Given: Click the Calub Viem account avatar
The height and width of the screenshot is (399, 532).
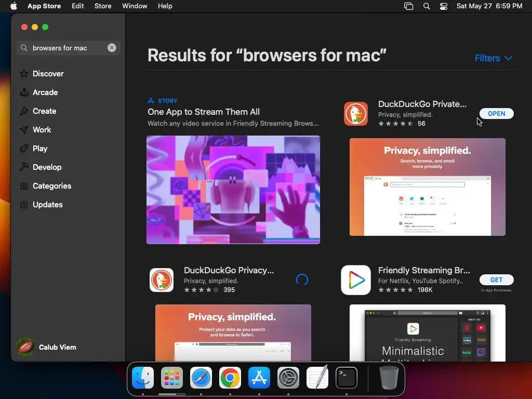Looking at the screenshot, I should click(26, 347).
